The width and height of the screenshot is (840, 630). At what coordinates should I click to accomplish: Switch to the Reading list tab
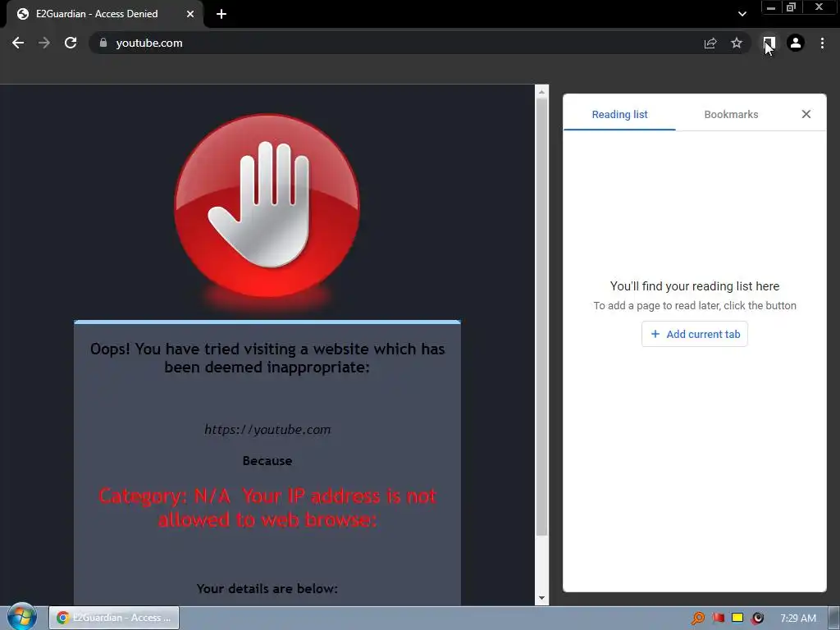(x=620, y=114)
